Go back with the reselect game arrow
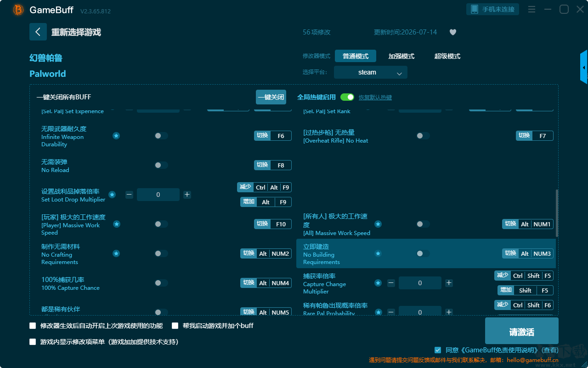Image resolution: width=588 pixels, height=368 pixels. tap(38, 32)
